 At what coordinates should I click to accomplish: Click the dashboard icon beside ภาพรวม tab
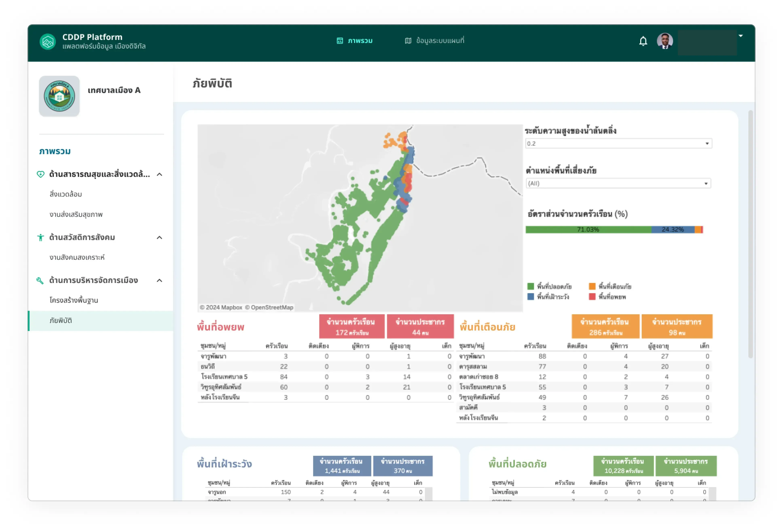[340, 41]
